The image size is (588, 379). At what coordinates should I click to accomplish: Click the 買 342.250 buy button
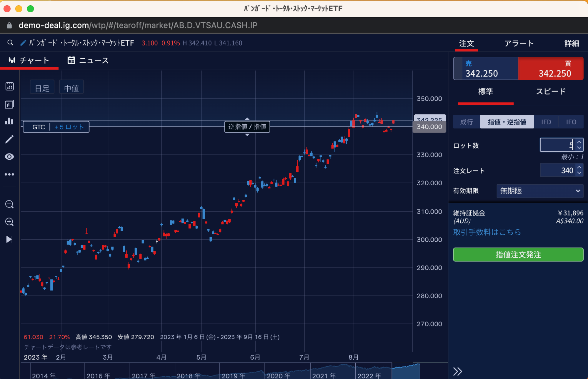551,69
